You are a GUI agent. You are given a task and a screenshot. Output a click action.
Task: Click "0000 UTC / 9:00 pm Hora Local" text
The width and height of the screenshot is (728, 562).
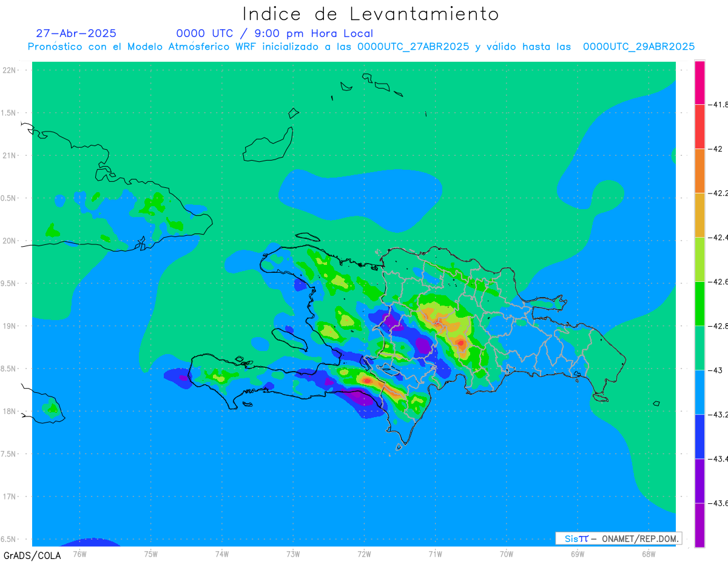275,34
